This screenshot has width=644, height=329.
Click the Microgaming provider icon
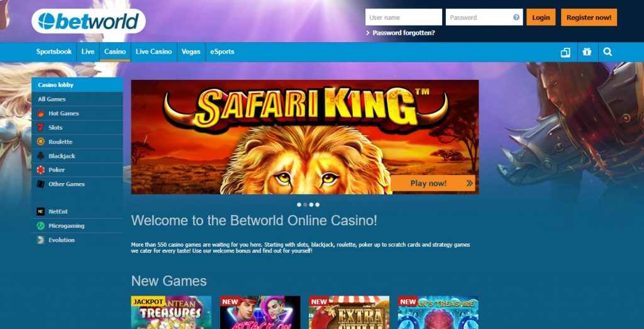[x=40, y=226]
